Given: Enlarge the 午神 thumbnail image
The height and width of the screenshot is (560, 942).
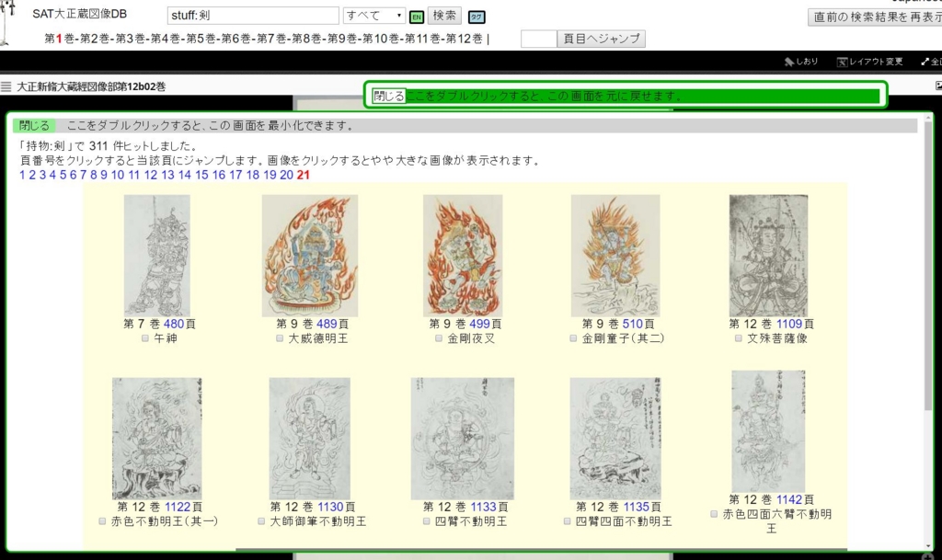Looking at the screenshot, I should (156, 256).
